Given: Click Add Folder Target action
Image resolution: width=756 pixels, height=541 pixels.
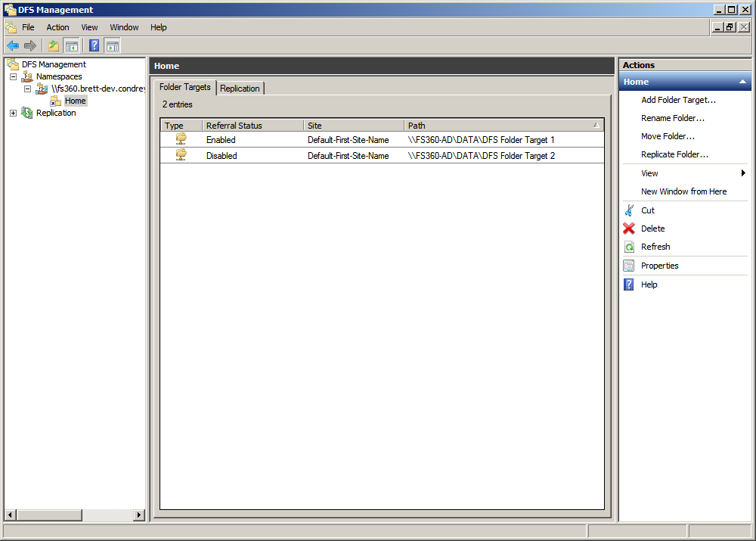Looking at the screenshot, I should (678, 100).
